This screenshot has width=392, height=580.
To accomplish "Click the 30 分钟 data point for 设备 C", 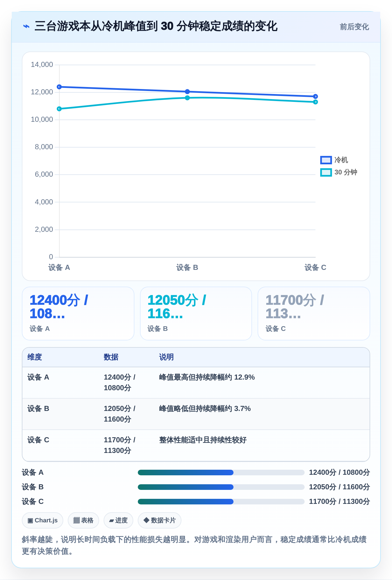I will (x=316, y=102).
